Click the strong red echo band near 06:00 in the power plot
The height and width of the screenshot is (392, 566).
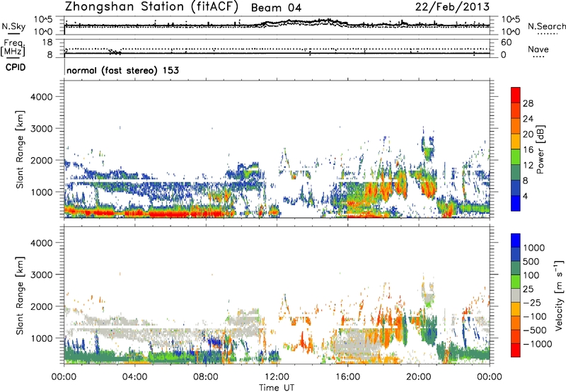coord(170,214)
